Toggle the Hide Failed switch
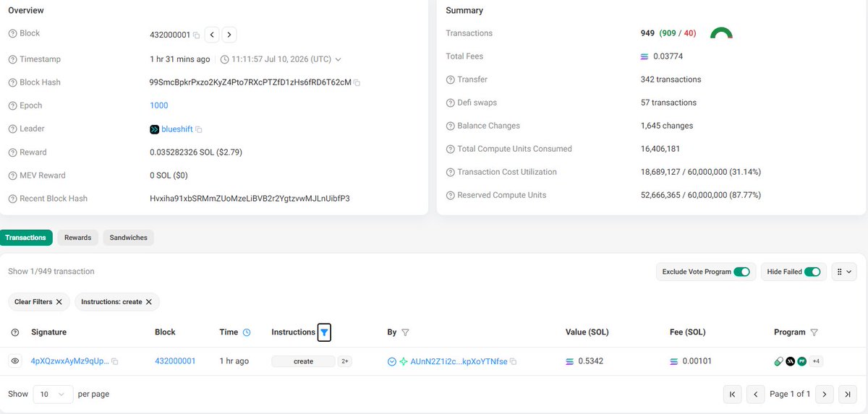This screenshot has height=414, width=868. (x=812, y=272)
